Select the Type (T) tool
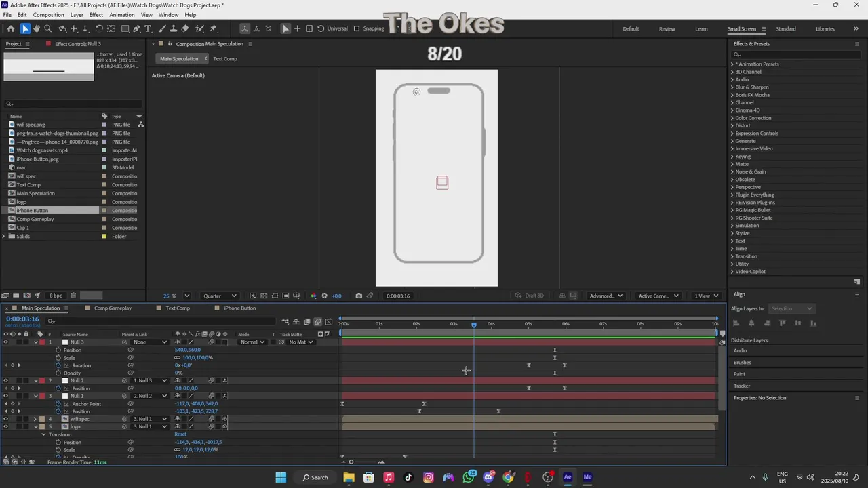 tap(149, 28)
